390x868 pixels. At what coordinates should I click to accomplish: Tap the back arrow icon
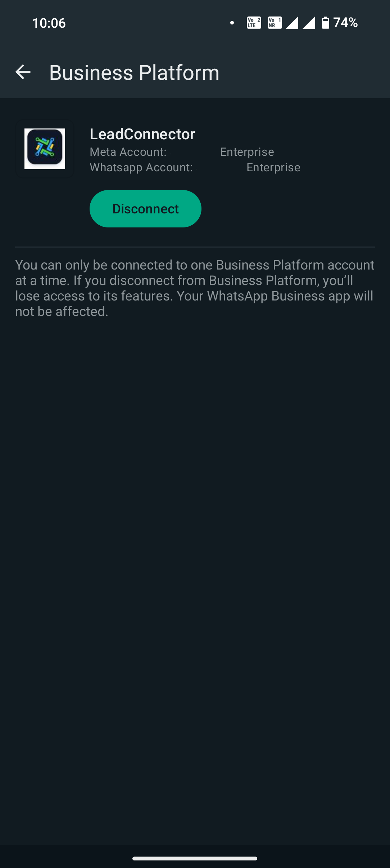click(23, 72)
